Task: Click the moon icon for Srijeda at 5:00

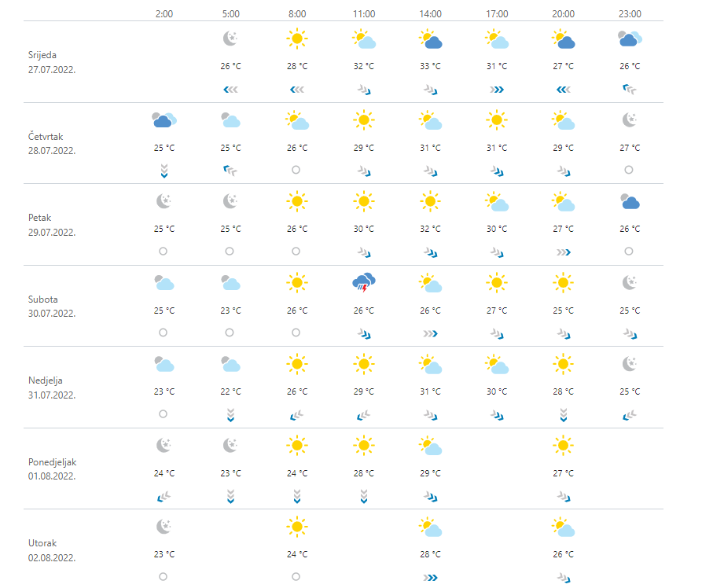Action: click(x=230, y=39)
